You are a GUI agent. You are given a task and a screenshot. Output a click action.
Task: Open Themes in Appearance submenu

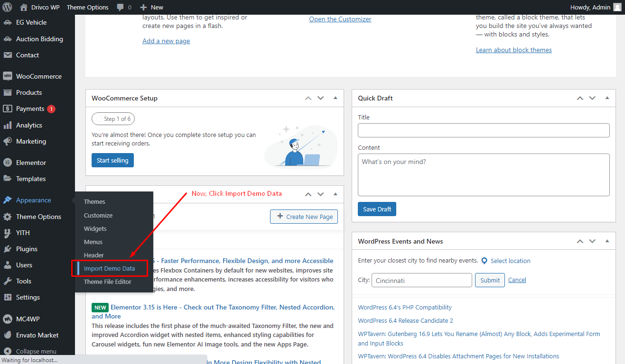pos(94,201)
